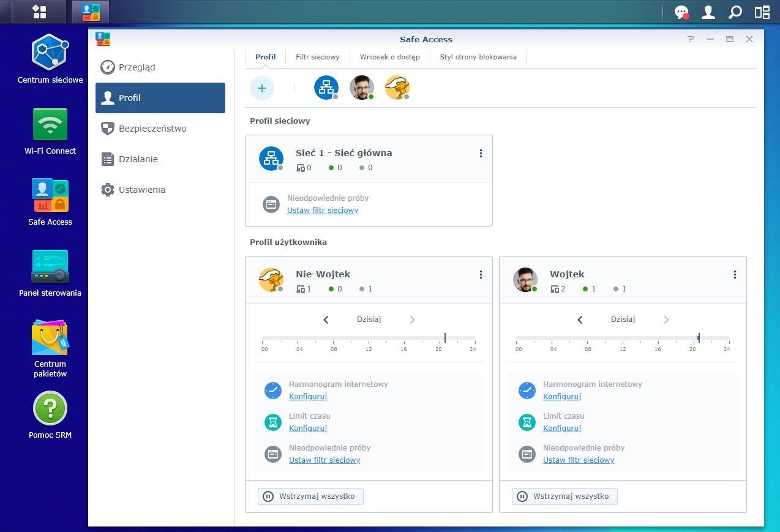Click Wstrzymaj wszystko for Wojtek
780x532 pixels.
click(x=564, y=496)
